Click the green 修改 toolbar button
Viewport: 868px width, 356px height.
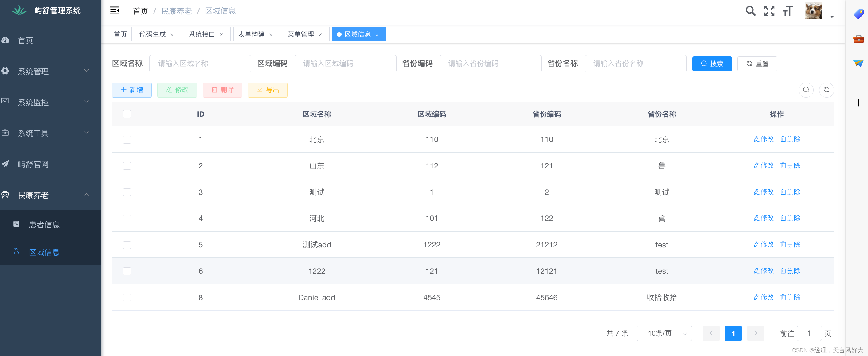pos(177,90)
